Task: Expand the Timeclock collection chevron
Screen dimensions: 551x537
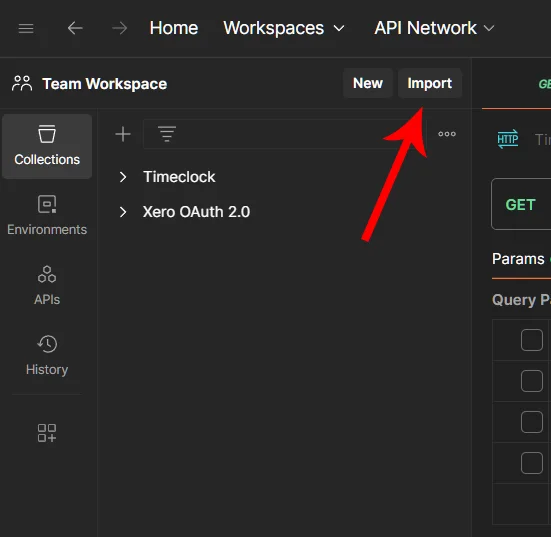Action: (123, 177)
